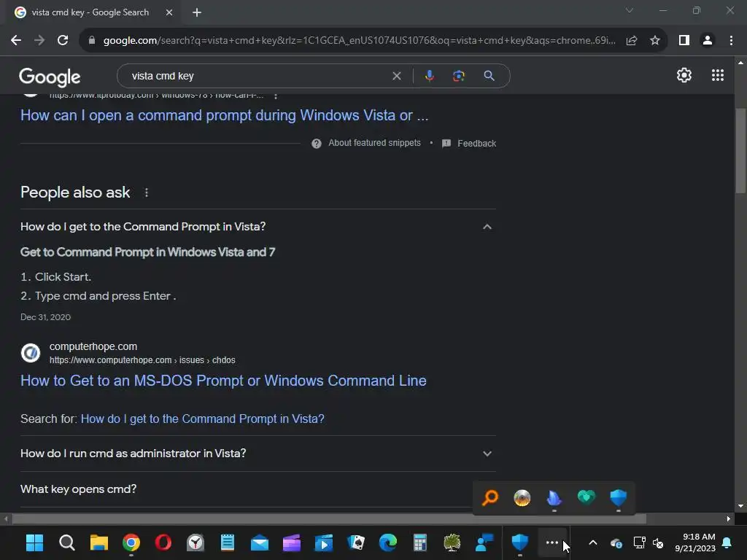This screenshot has height=560, width=747.
Task: Open Google quick settings gear
Action: (x=684, y=75)
